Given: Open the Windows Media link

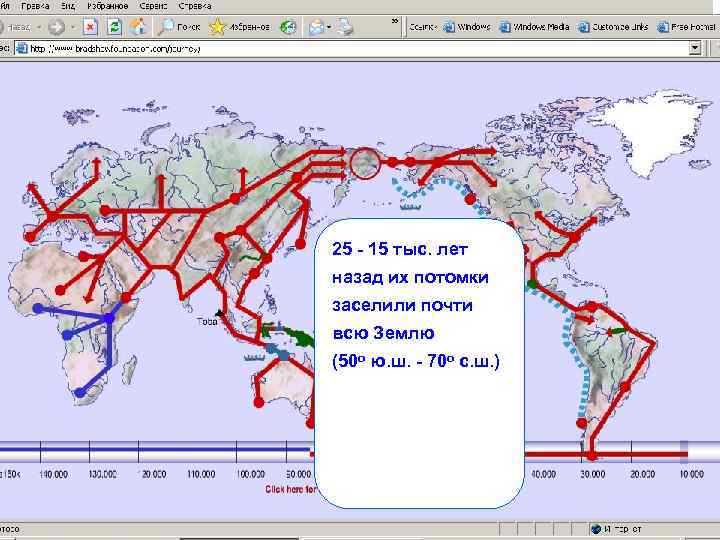Looking at the screenshot, I should tap(534, 27).
